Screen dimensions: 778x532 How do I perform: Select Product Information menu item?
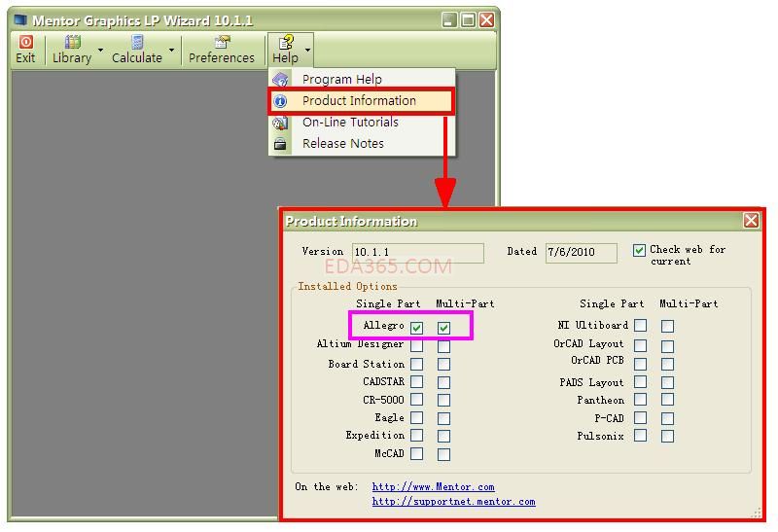pos(362,101)
